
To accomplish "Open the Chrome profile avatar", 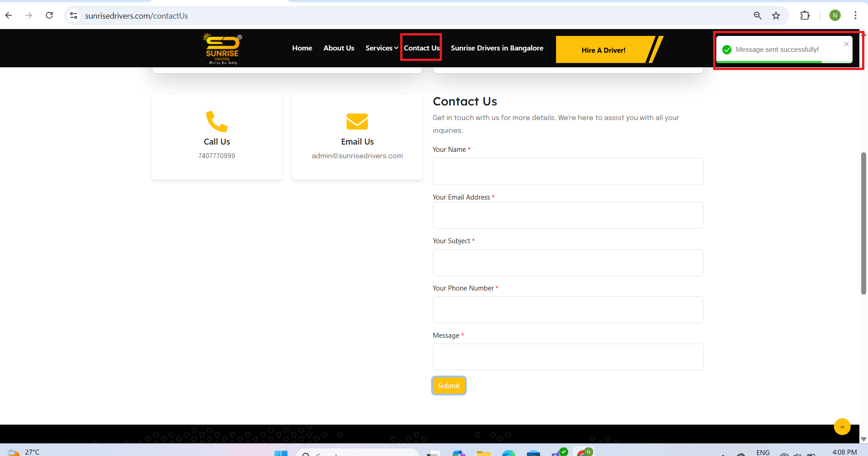I will tap(834, 15).
